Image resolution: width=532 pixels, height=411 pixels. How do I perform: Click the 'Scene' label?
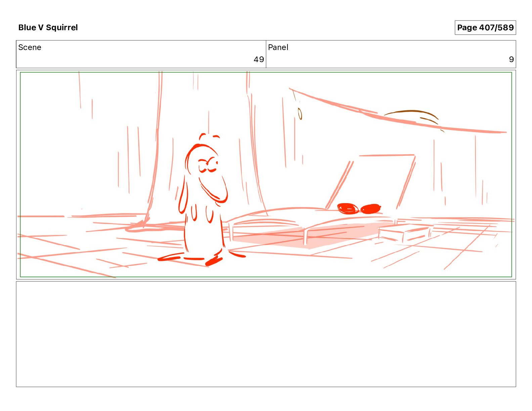(30, 47)
